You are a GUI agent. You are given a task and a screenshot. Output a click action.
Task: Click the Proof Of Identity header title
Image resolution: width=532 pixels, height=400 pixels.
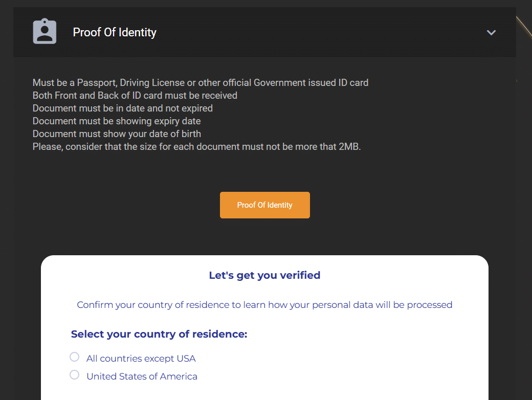(115, 32)
